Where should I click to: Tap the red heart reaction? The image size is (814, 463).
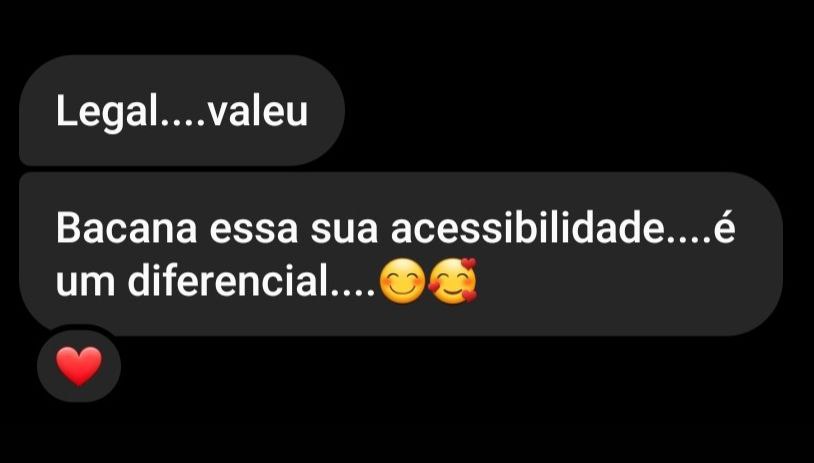click(79, 366)
